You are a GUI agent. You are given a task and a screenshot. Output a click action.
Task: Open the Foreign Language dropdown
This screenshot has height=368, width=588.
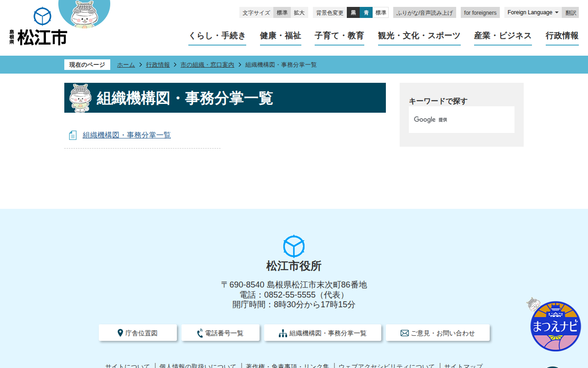click(x=533, y=12)
